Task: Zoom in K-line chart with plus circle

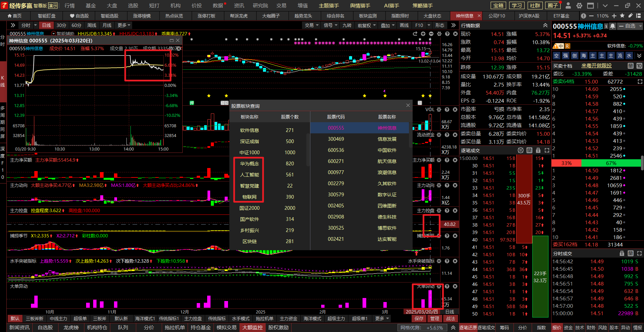Action: point(423,34)
